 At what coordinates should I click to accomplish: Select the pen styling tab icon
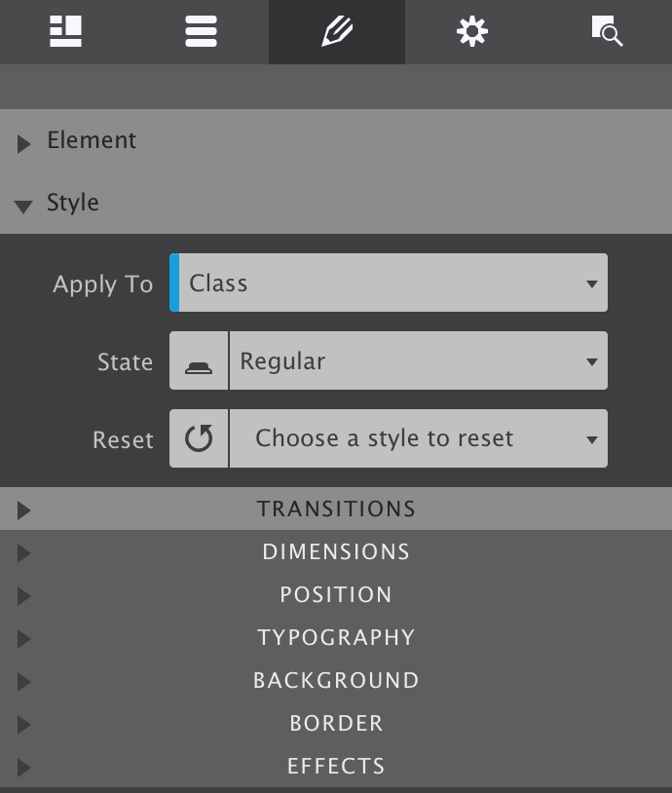coord(337,31)
